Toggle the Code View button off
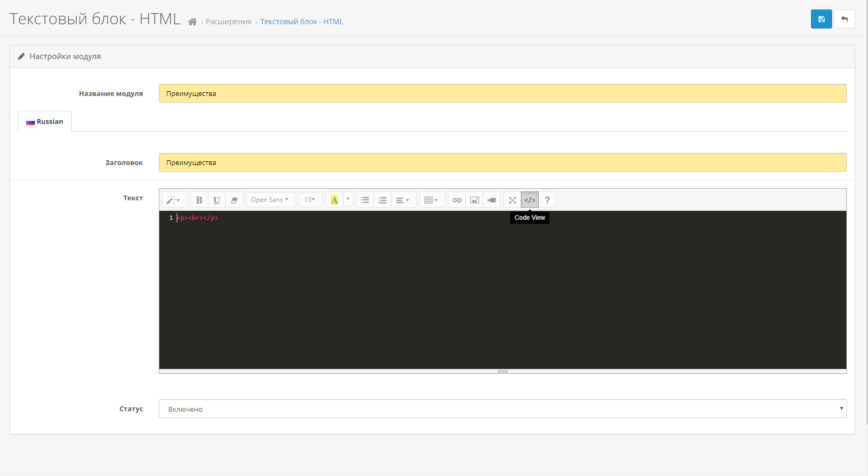This screenshot has height=476, width=868. [530, 200]
